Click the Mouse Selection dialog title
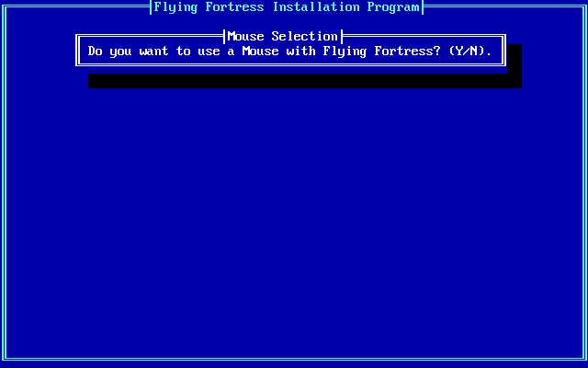The image size is (588, 368). [x=283, y=37]
